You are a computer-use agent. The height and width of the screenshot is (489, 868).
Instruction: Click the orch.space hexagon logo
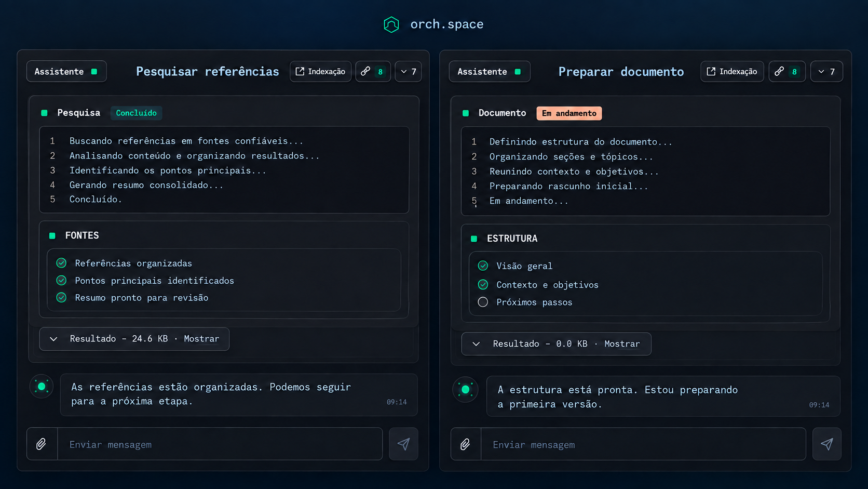pyautogui.click(x=391, y=24)
